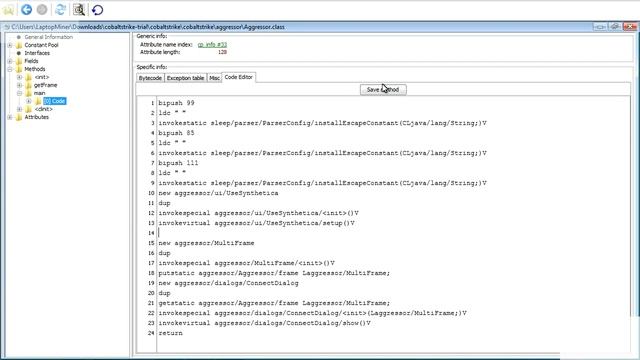Image resolution: width=640 pixels, height=360 pixels.
Task: Click line 22 invokespecial ConnectDialog <init>
Action: [x=312, y=313]
